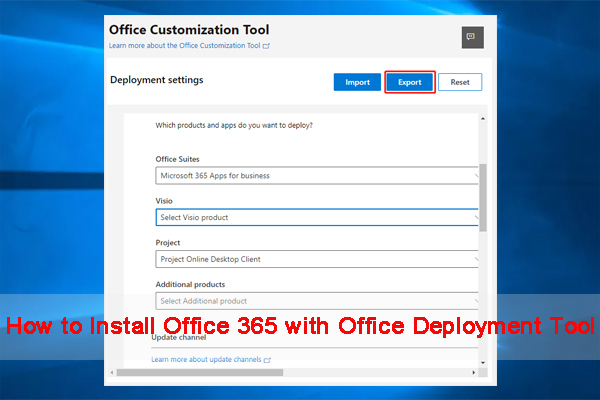The height and width of the screenshot is (400, 600).
Task: Click the vertical scrollbar up arrow
Action: click(x=483, y=119)
